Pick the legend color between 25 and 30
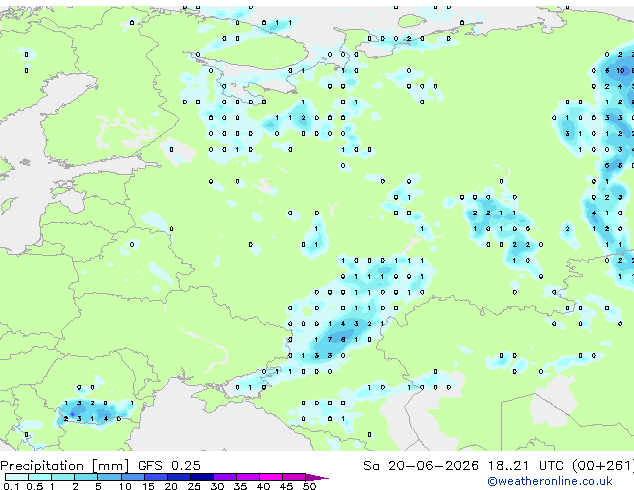The image size is (634, 490). coord(201,477)
